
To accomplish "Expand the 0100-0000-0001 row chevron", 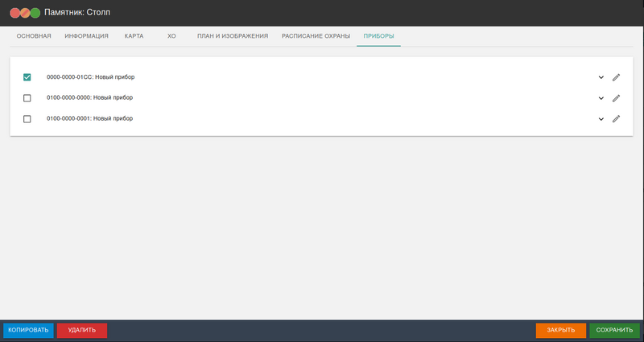I will [x=601, y=118].
